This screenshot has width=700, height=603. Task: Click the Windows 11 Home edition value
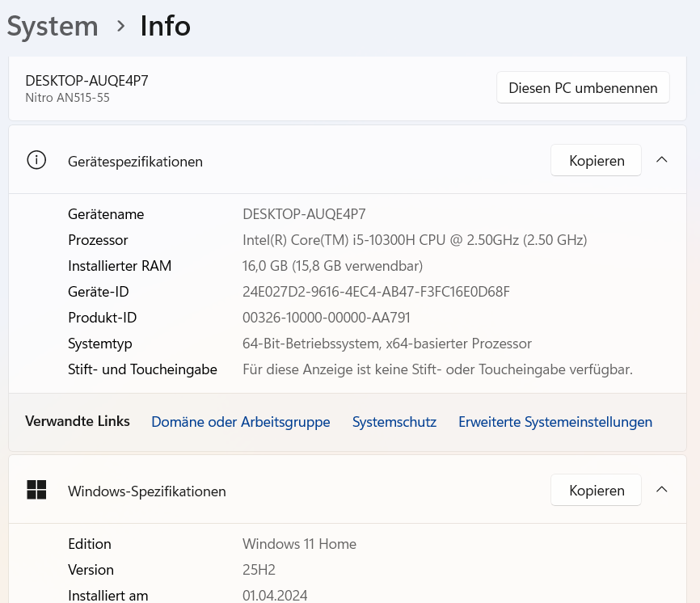[299, 544]
